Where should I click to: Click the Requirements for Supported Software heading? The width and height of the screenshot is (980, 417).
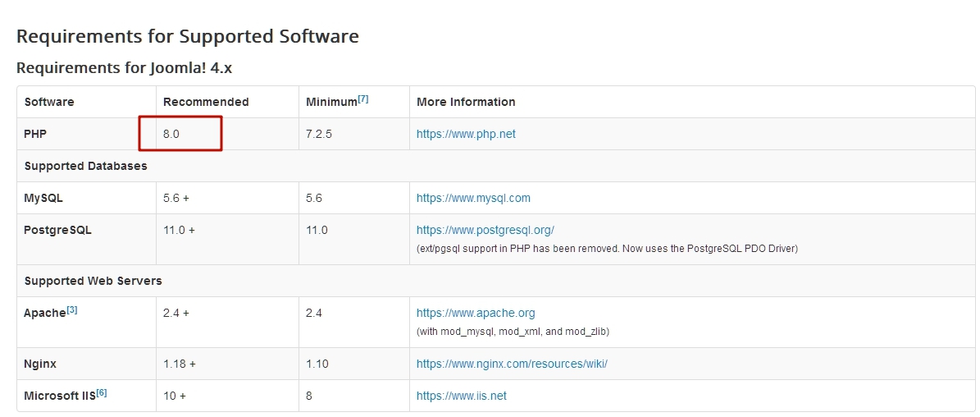coord(188,36)
